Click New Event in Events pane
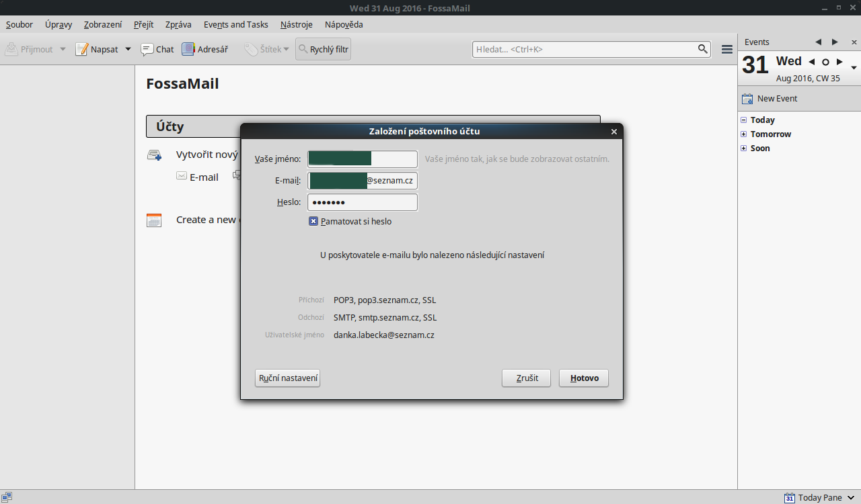This screenshot has height=504, width=861. [x=770, y=99]
